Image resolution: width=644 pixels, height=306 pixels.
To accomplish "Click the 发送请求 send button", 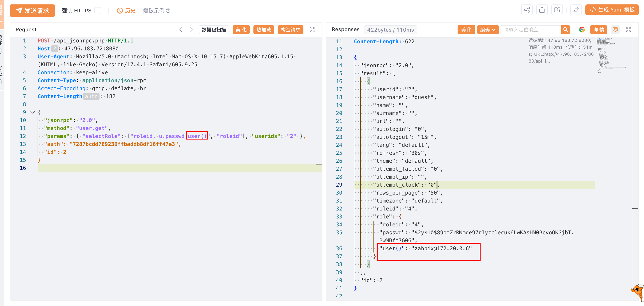I will pyautogui.click(x=32, y=10).
